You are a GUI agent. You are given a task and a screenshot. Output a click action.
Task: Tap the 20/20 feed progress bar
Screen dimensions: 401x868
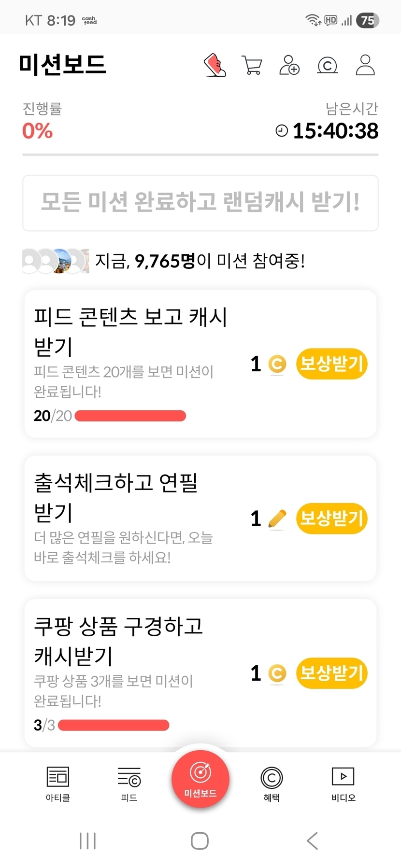[130, 416]
